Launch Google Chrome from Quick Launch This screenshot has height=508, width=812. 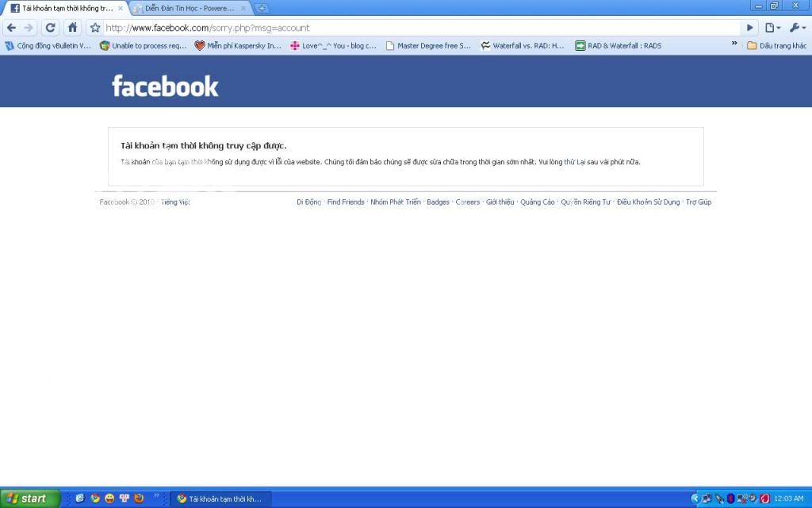pyautogui.click(x=95, y=498)
